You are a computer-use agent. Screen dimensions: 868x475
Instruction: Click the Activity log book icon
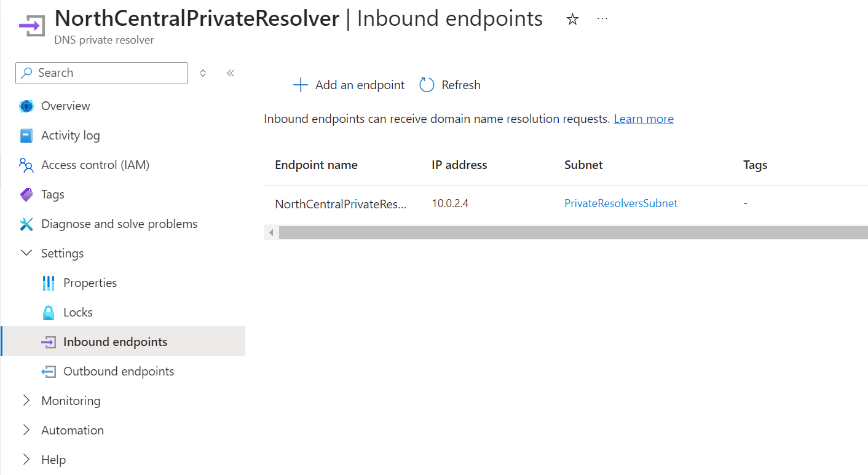26,135
